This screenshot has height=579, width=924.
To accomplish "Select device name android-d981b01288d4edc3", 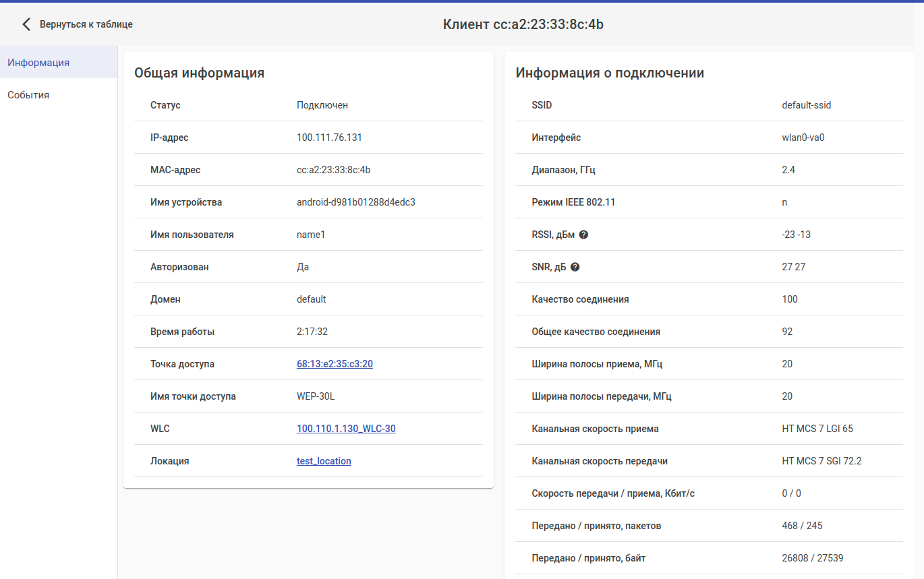I will pos(355,202).
